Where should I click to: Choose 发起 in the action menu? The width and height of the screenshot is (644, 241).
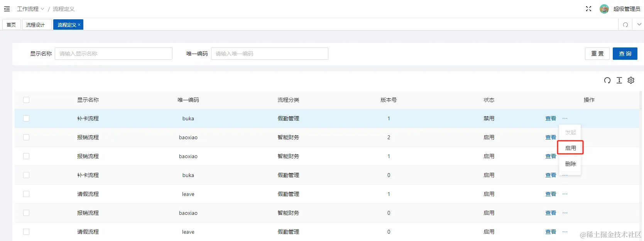[x=570, y=132]
